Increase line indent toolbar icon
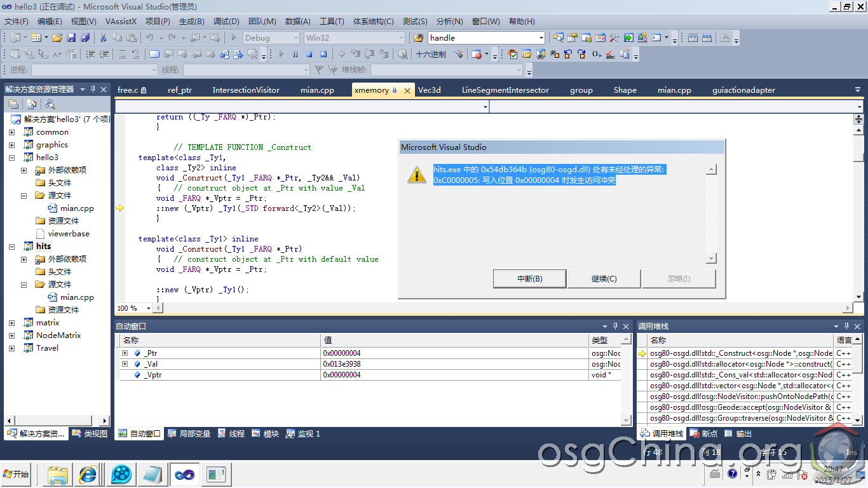This screenshot has width=868, height=488. (104, 55)
